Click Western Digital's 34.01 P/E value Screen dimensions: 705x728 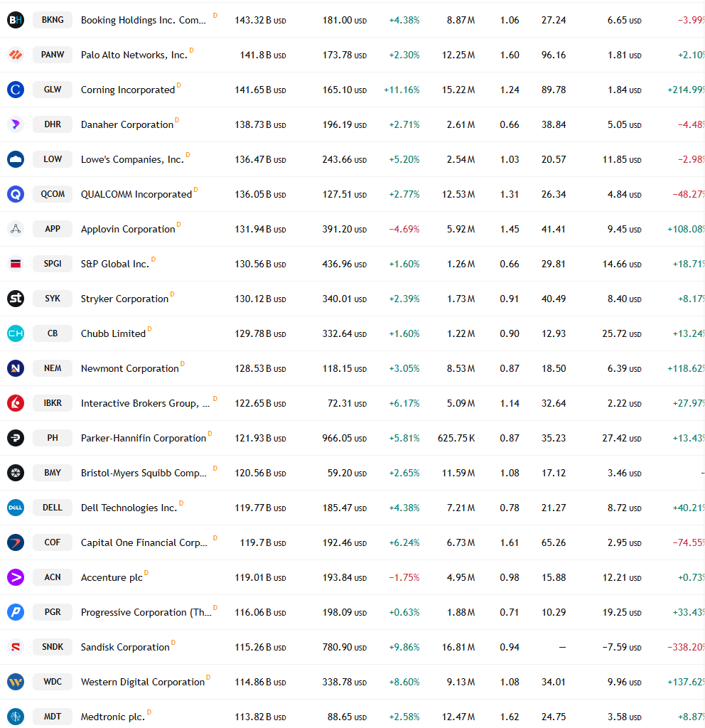pyautogui.click(x=554, y=682)
